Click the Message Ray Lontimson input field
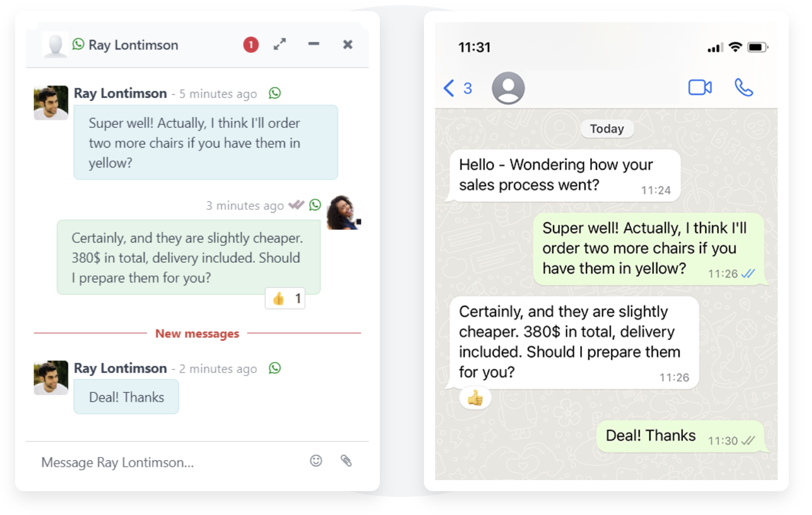812x515 pixels. click(x=168, y=463)
